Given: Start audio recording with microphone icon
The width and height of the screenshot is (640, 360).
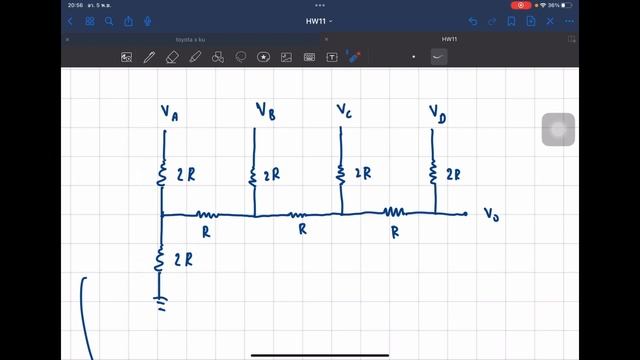Looking at the screenshot, I should (148, 21).
